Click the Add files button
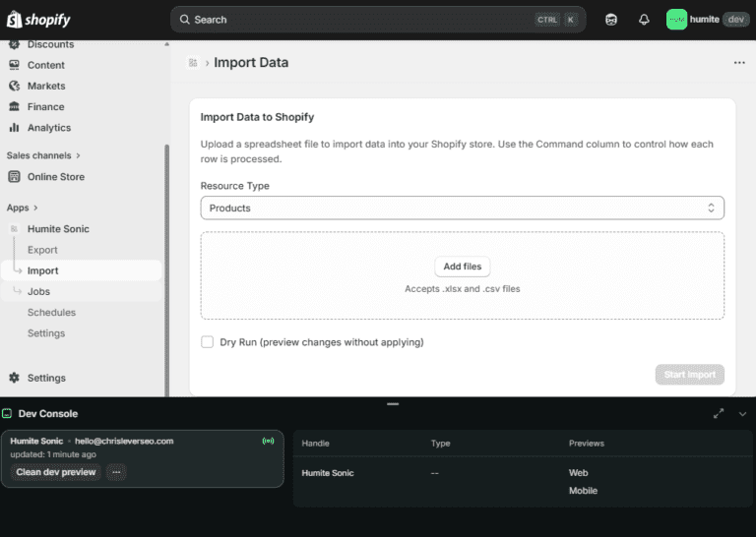Image resolution: width=756 pixels, height=537 pixels. pyautogui.click(x=462, y=267)
